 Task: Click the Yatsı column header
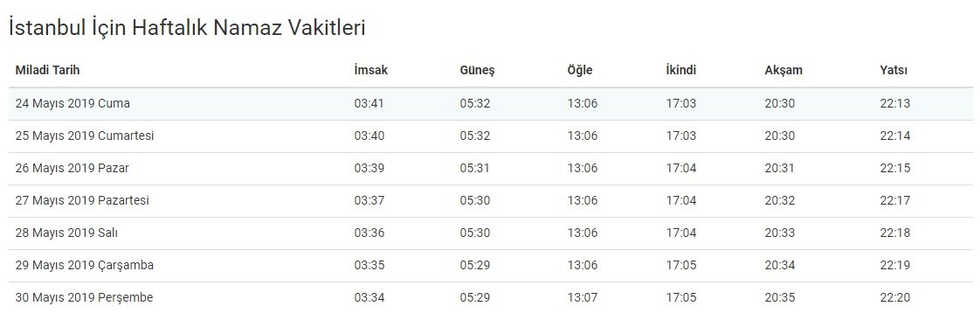coord(894,70)
